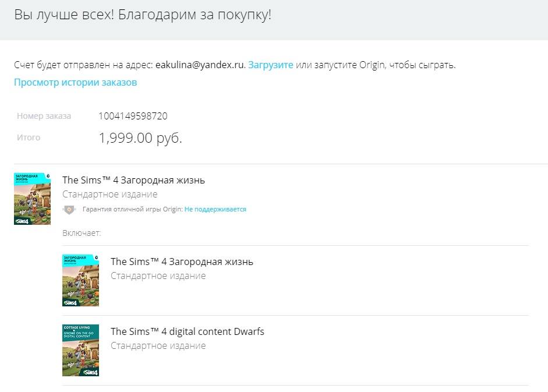
Task: Open the "Просмотр истории заказов" link
Action: [x=76, y=83]
